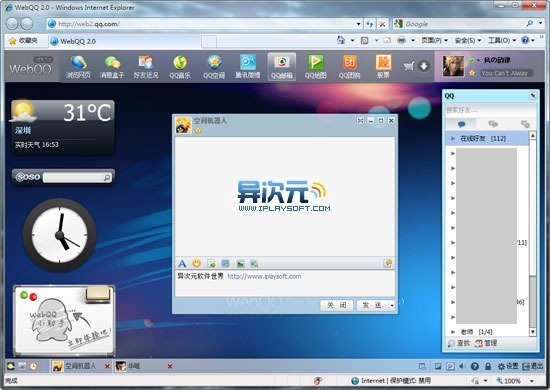Open the 股票 stocks app
Viewport: 550px width, 390px height.
click(x=383, y=67)
